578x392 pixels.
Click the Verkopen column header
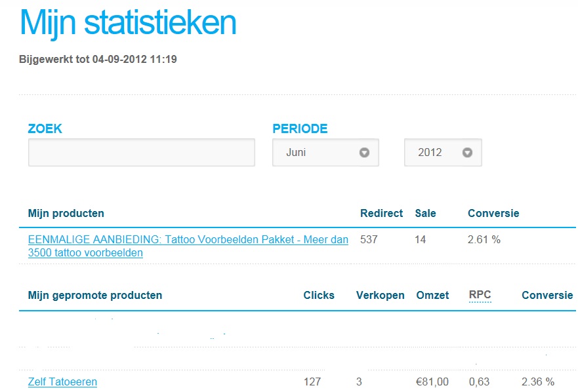point(380,295)
